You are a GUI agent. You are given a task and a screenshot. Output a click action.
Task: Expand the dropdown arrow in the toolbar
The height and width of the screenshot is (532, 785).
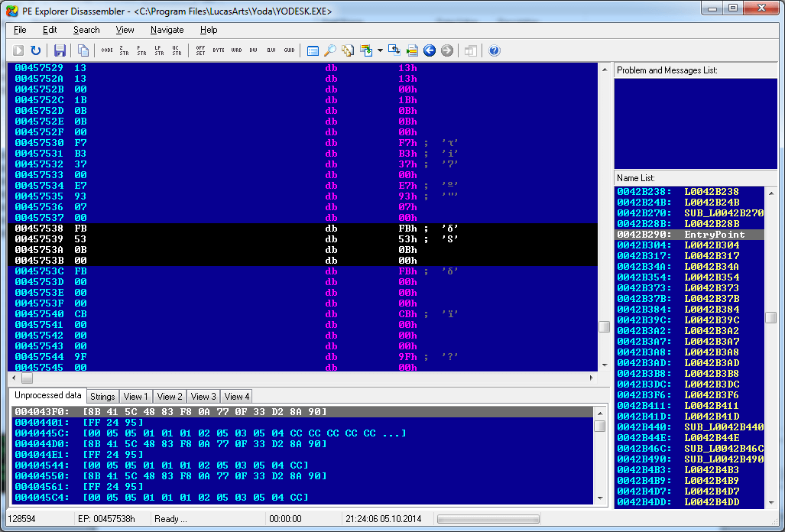click(380, 50)
